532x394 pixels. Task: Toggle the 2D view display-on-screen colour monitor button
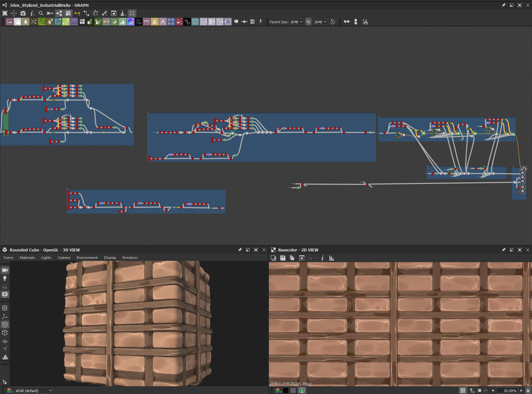click(302, 391)
